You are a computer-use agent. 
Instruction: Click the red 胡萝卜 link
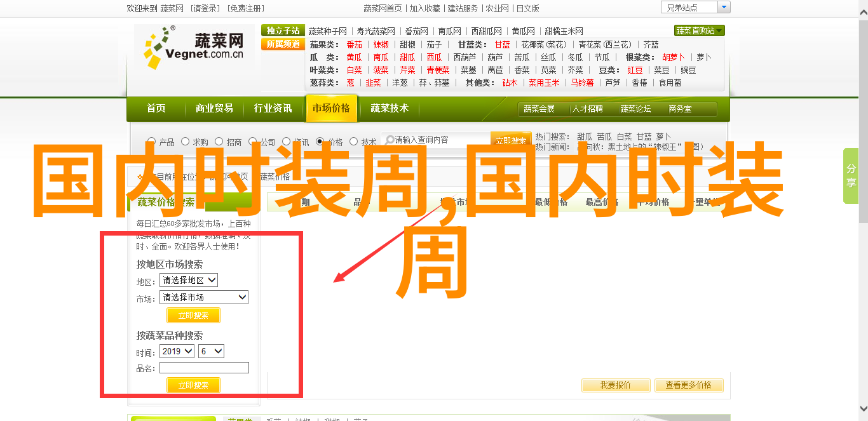[674, 57]
